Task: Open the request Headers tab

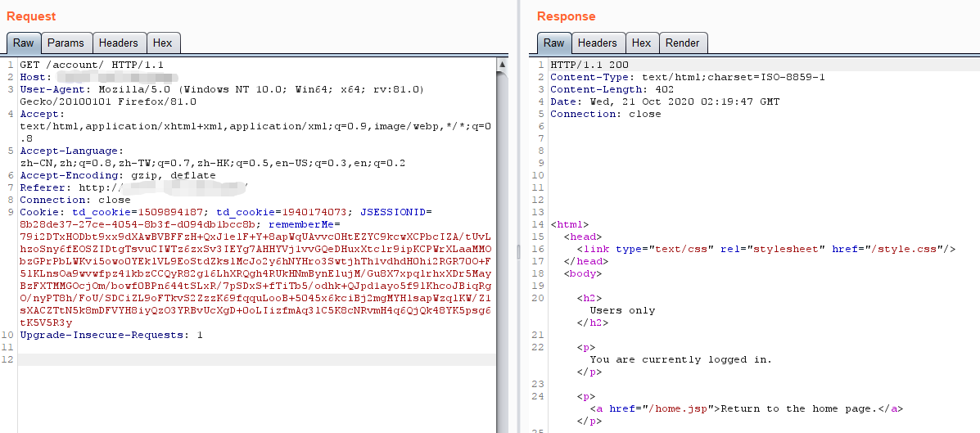Action: pyautogui.click(x=119, y=43)
